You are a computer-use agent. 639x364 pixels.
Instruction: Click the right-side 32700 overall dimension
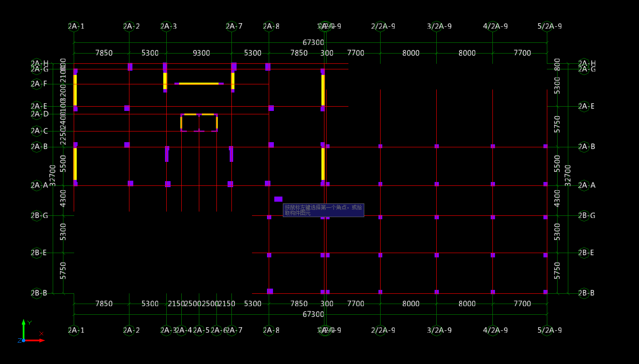coord(568,176)
